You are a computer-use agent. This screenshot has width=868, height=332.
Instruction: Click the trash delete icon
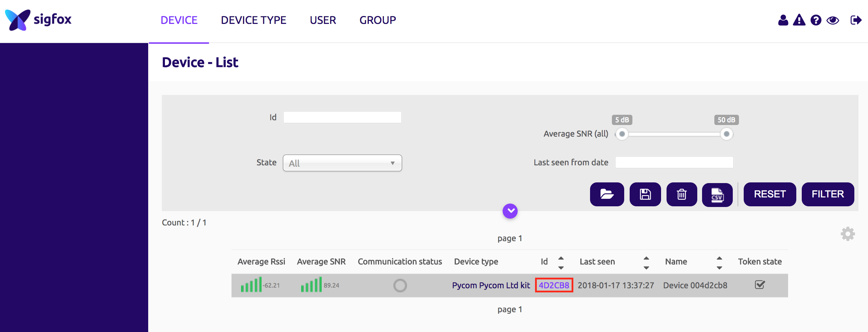[682, 194]
